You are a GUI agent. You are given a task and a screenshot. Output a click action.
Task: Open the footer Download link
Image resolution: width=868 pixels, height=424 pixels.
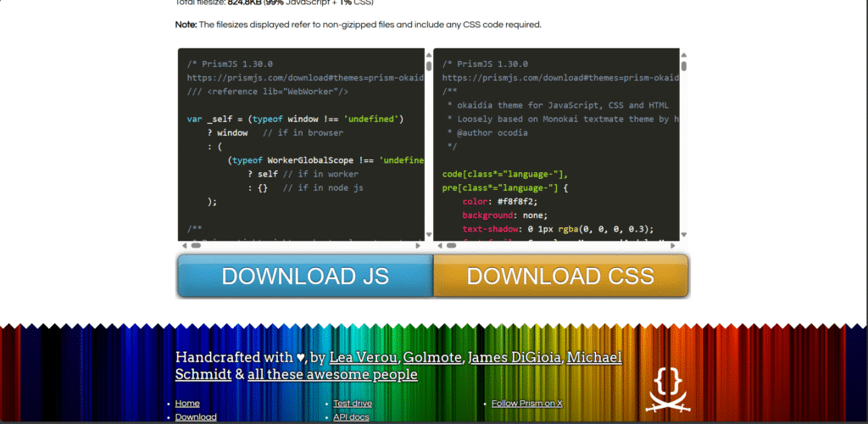[196, 416]
